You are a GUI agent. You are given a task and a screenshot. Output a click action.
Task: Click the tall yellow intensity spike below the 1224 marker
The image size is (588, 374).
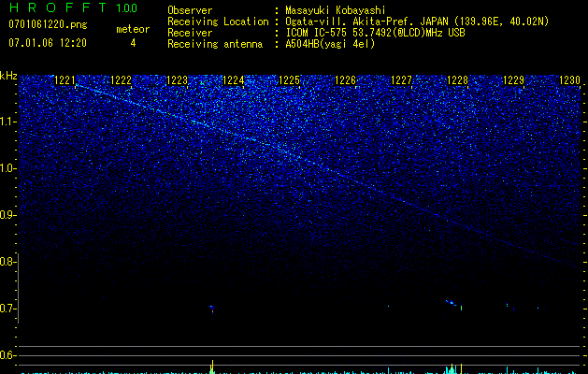[212, 367]
